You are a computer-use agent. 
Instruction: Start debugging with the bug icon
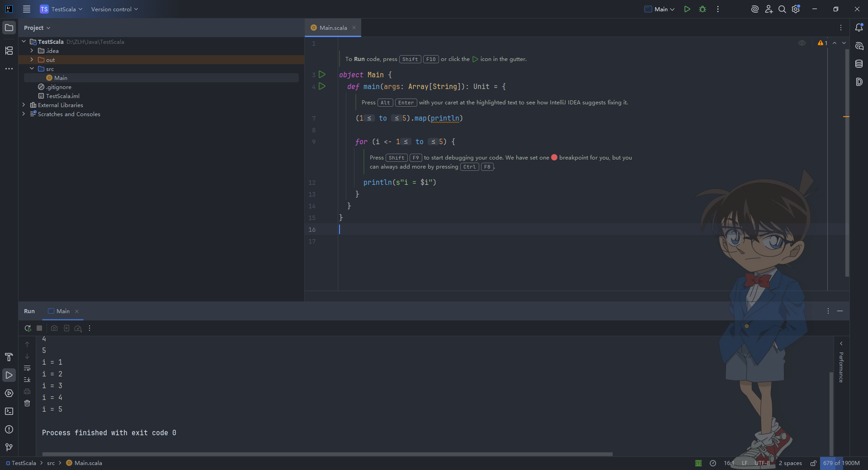click(x=703, y=9)
